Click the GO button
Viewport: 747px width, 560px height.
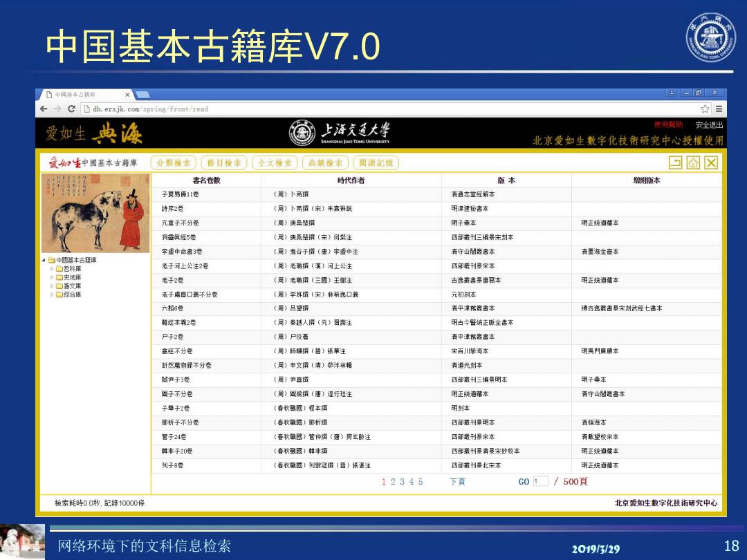pyautogui.click(x=524, y=482)
